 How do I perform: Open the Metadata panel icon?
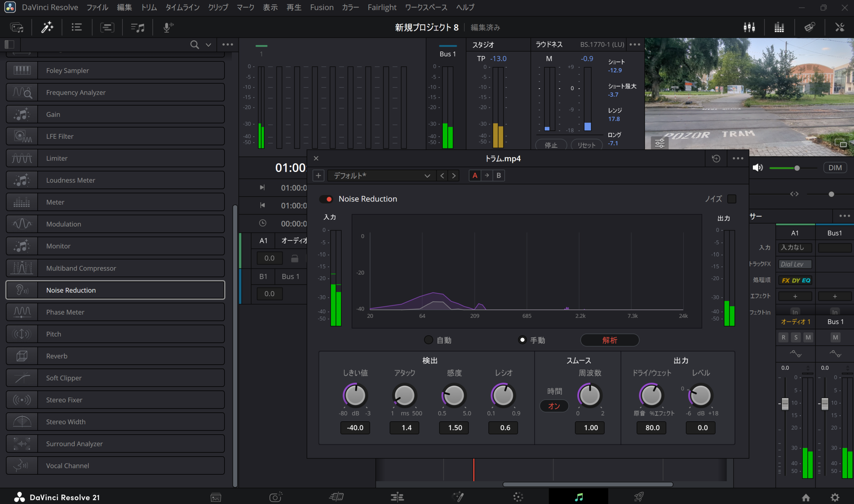(x=810, y=27)
